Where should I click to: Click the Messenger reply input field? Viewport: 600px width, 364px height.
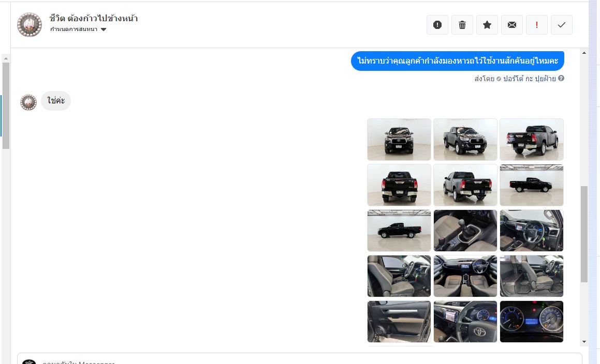(300, 359)
